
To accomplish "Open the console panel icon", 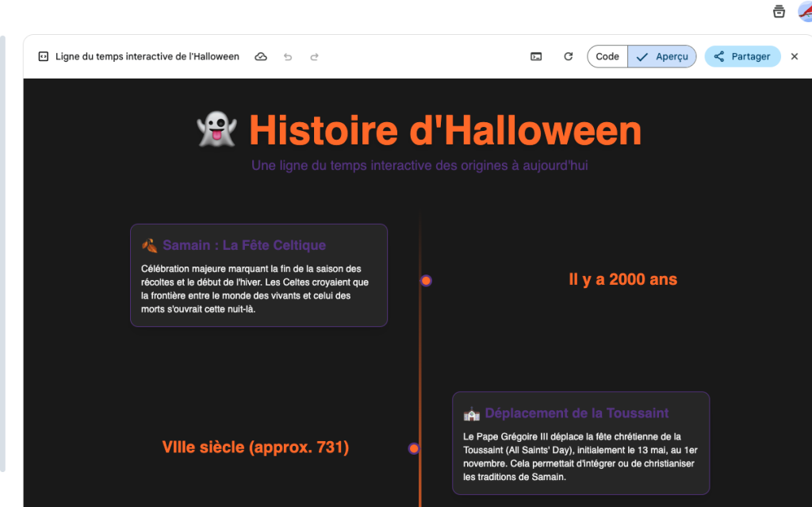I will click(536, 57).
